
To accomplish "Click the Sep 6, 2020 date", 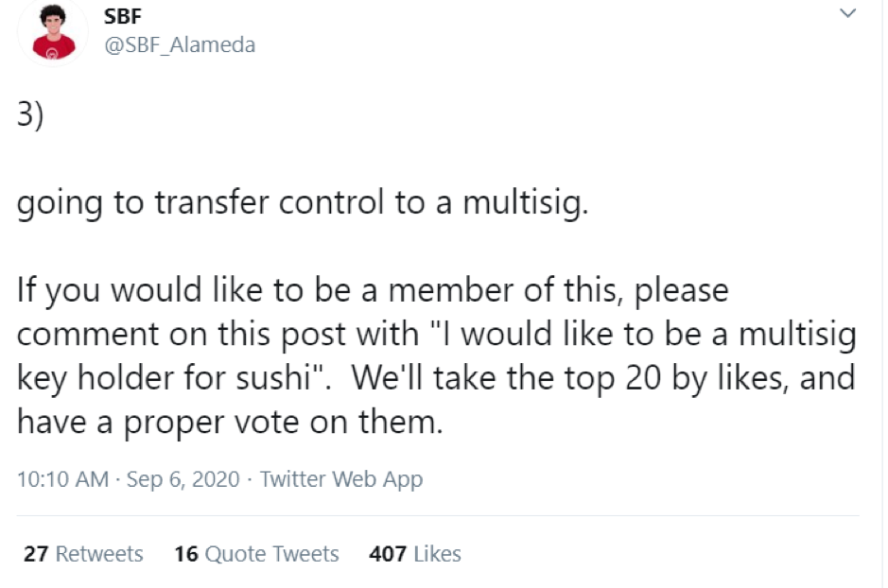I will coord(183,479).
